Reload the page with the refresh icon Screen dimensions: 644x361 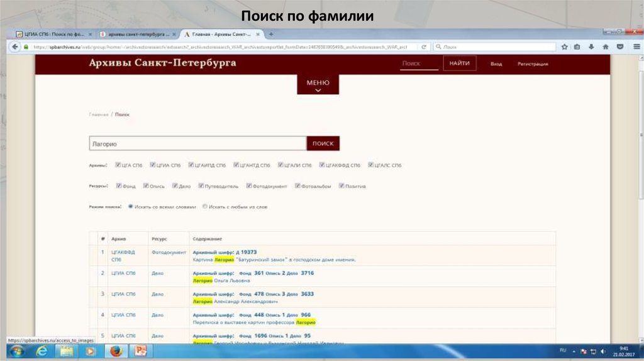(x=425, y=47)
